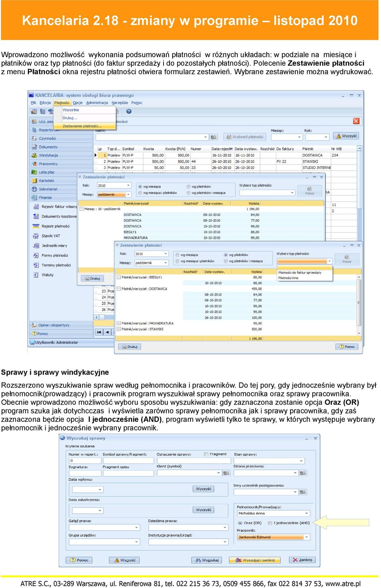This screenshot has width=381, height=588.
Task: Select Płatności inne option
Action: click(304, 278)
